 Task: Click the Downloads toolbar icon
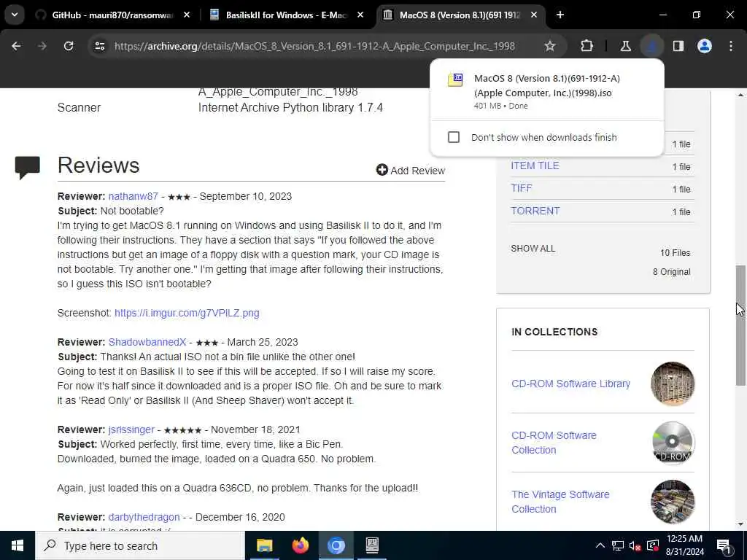[651, 46]
